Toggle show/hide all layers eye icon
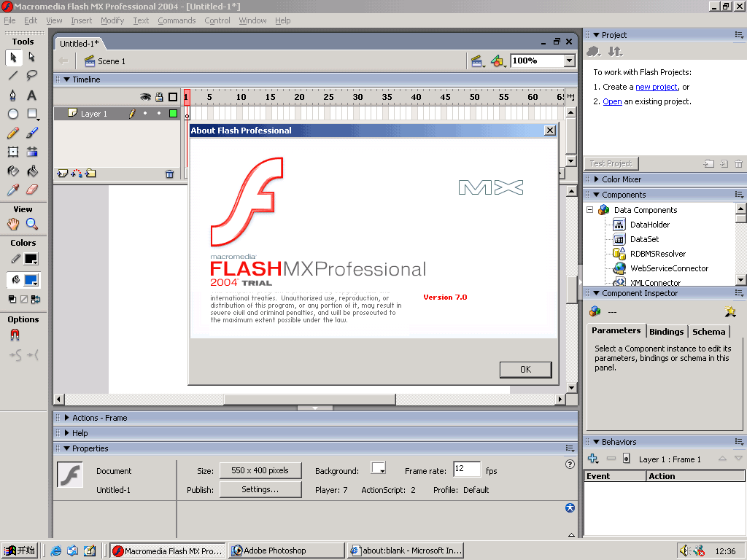Viewport: 747px width, 560px height. [x=145, y=97]
